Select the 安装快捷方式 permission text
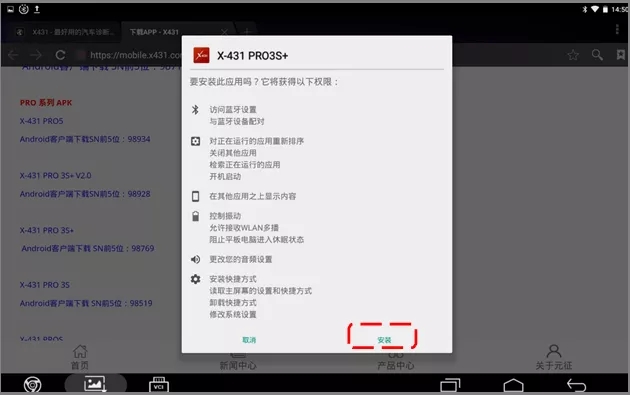Viewport: 630px width, 395px height. (x=233, y=279)
